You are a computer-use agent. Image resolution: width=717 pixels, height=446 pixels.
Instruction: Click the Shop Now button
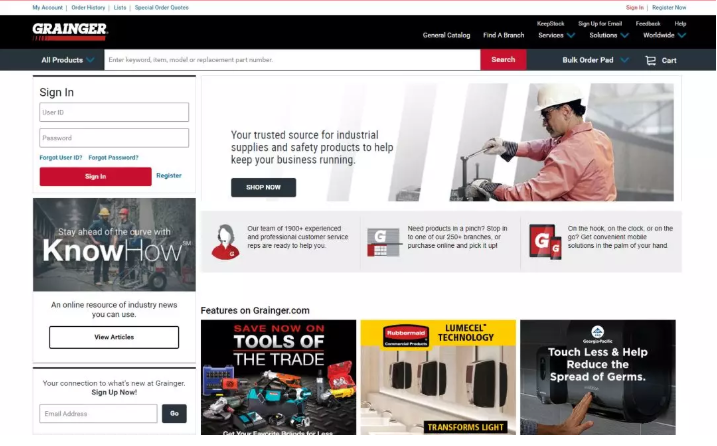pyautogui.click(x=263, y=187)
